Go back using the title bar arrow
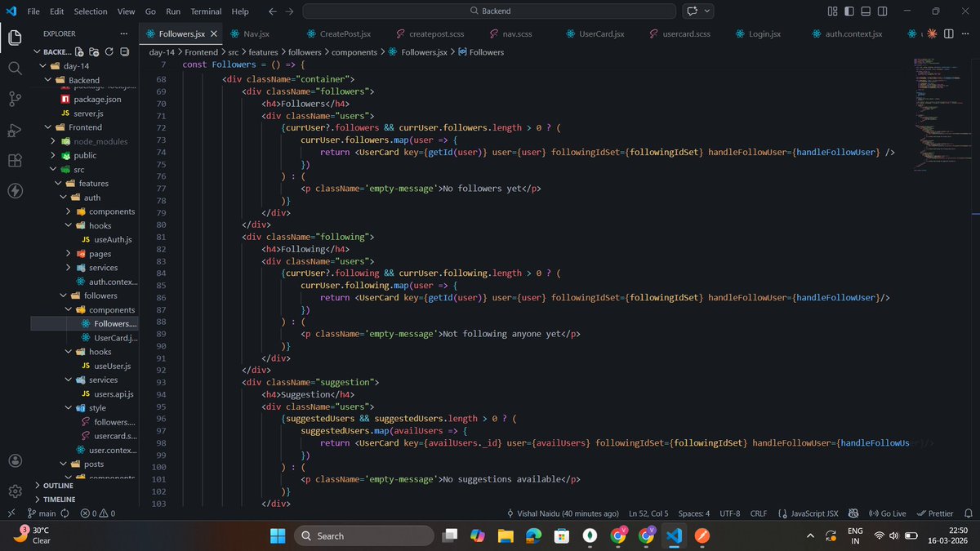The height and width of the screenshot is (551, 980). pyautogui.click(x=272, y=11)
